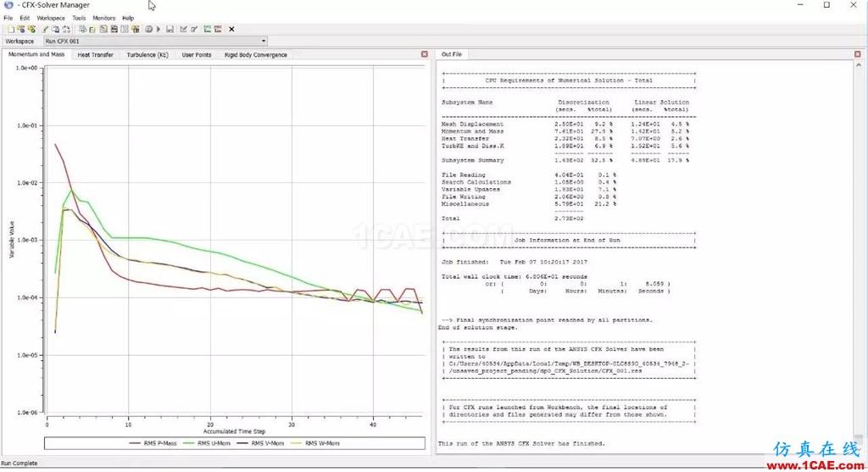Close the Out File pane
The image size is (868, 472).
point(858,54)
